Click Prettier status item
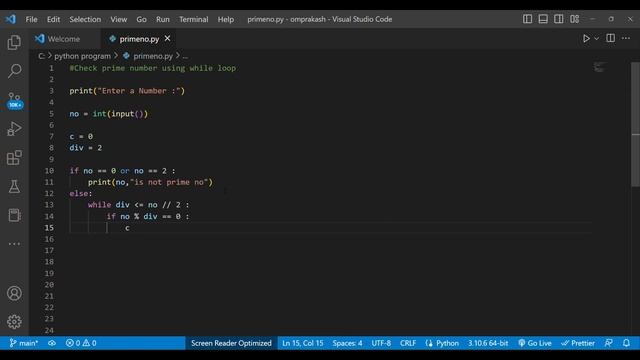640x360 pixels. (578, 343)
